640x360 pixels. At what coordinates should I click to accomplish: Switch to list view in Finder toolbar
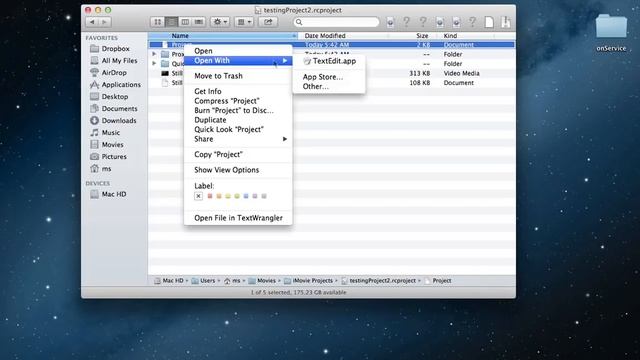[171, 22]
